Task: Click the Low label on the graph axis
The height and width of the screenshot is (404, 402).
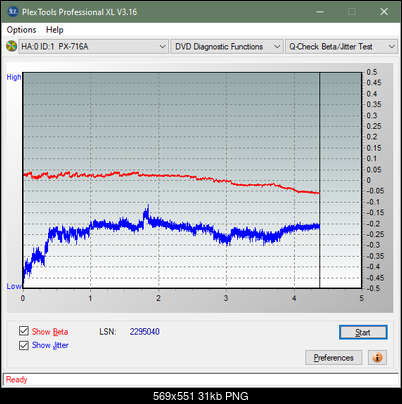Action: pyautogui.click(x=14, y=286)
